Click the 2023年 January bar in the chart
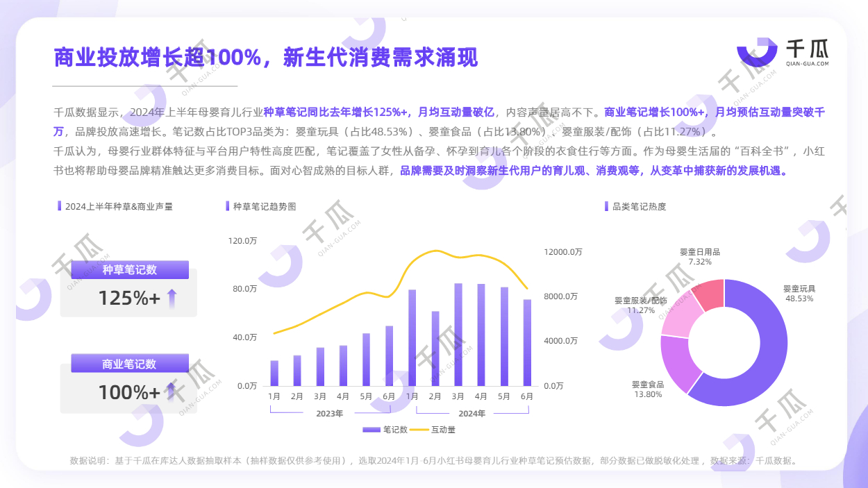Image resolution: width=868 pixels, height=488 pixels. click(x=274, y=373)
